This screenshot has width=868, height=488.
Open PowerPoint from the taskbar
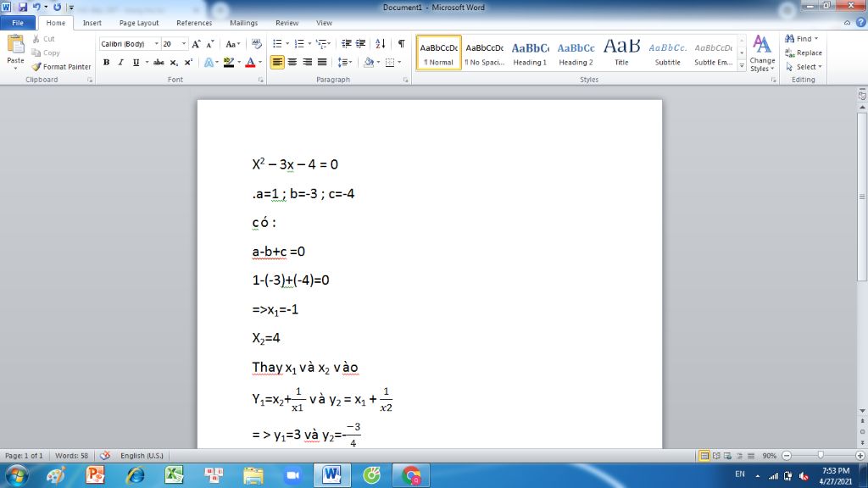click(x=95, y=475)
